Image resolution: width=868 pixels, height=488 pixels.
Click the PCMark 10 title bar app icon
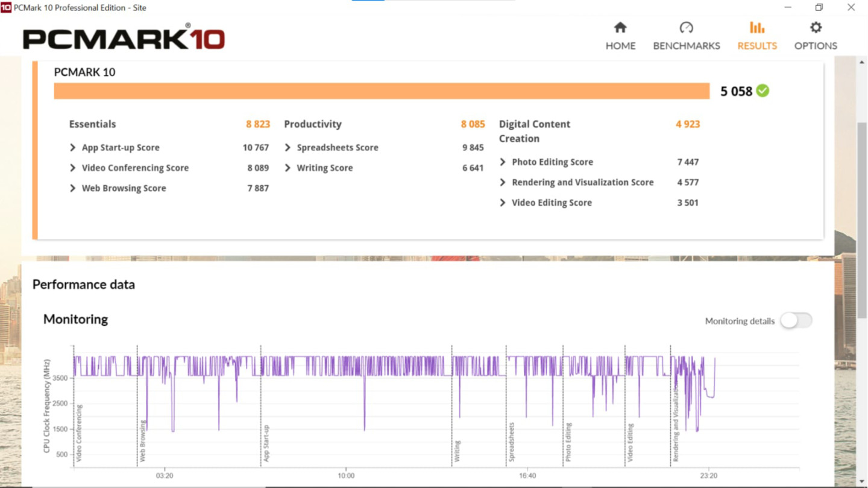point(6,7)
